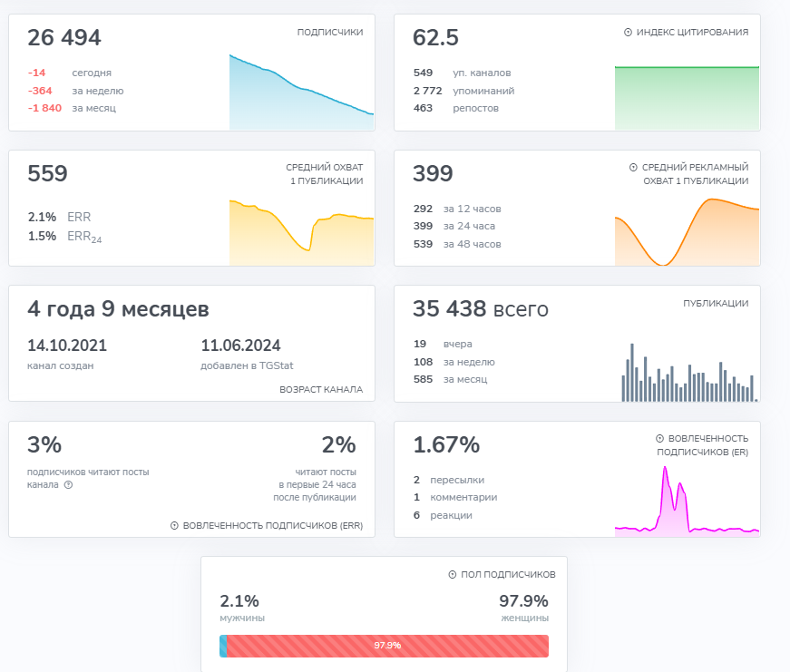Open the green citation index chart
Image resolution: width=790 pixels, height=672 pixels.
tap(687, 98)
